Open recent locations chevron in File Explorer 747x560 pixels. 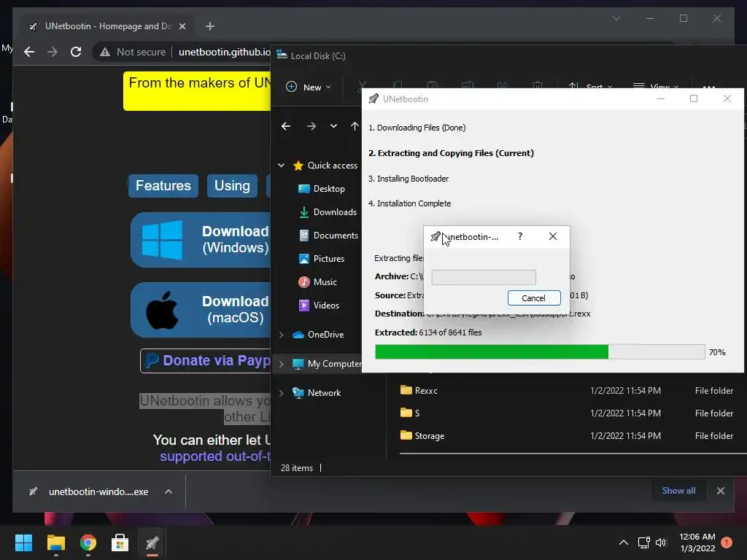333,126
